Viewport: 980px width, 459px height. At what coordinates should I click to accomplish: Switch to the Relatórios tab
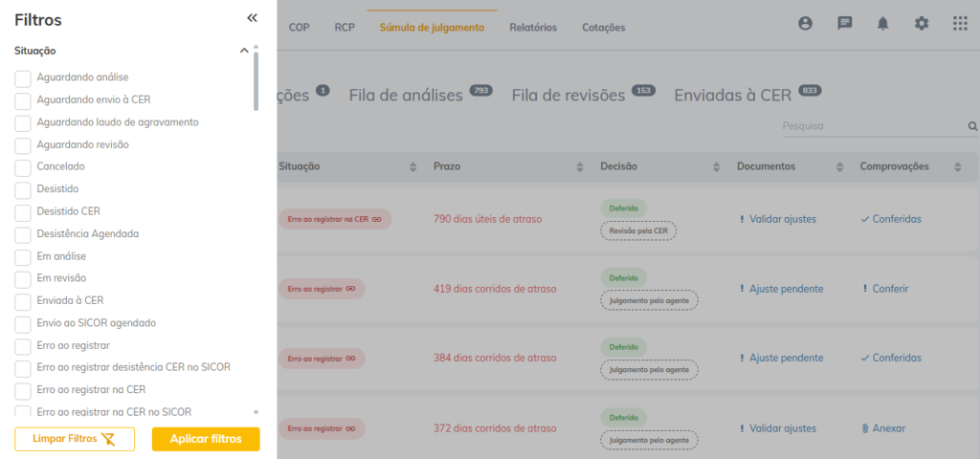[532, 28]
